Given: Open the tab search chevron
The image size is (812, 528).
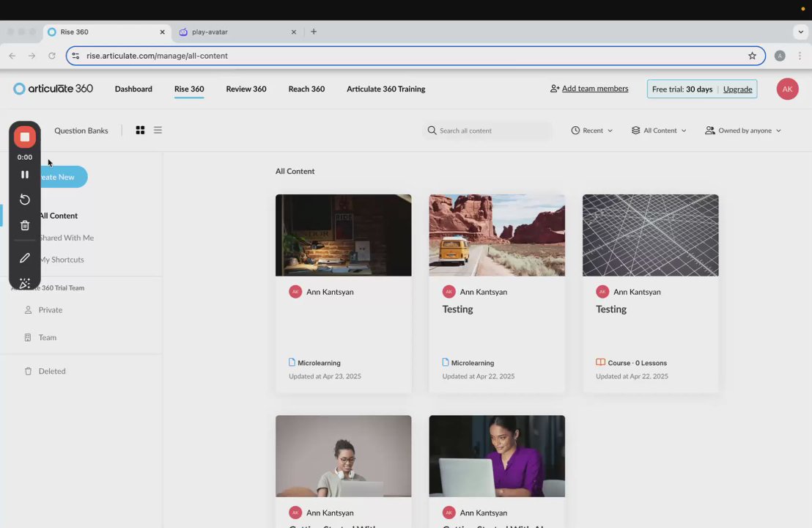Looking at the screenshot, I should click(x=800, y=32).
